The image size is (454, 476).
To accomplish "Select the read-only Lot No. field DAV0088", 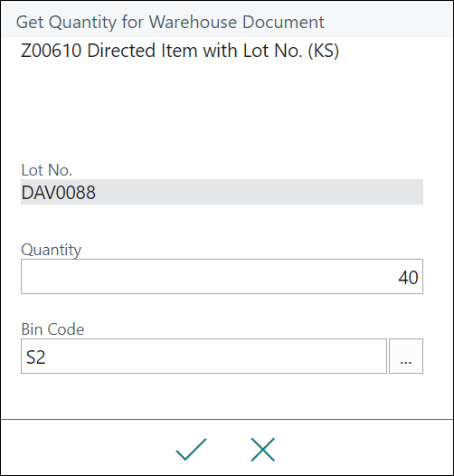I will coord(222,192).
